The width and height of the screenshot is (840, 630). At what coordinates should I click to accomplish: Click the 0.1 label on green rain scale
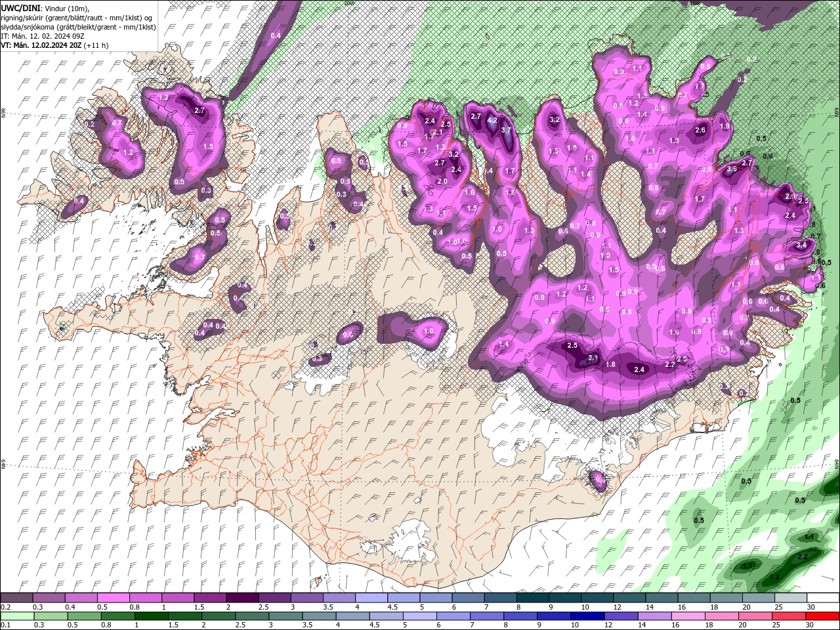[5, 625]
